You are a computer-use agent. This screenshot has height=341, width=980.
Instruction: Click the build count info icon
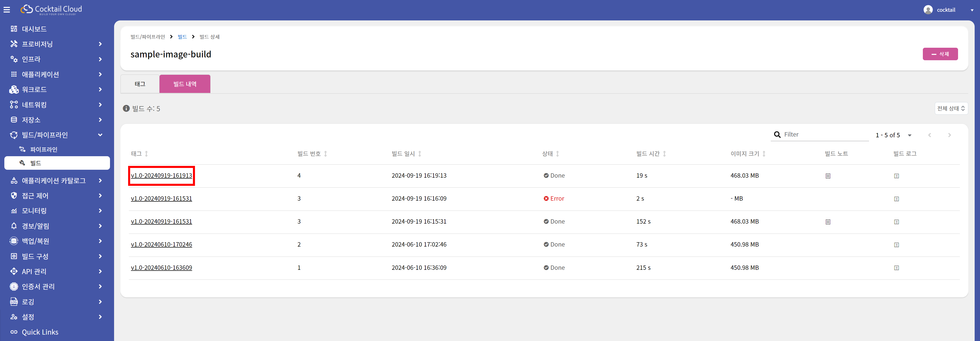click(x=126, y=108)
